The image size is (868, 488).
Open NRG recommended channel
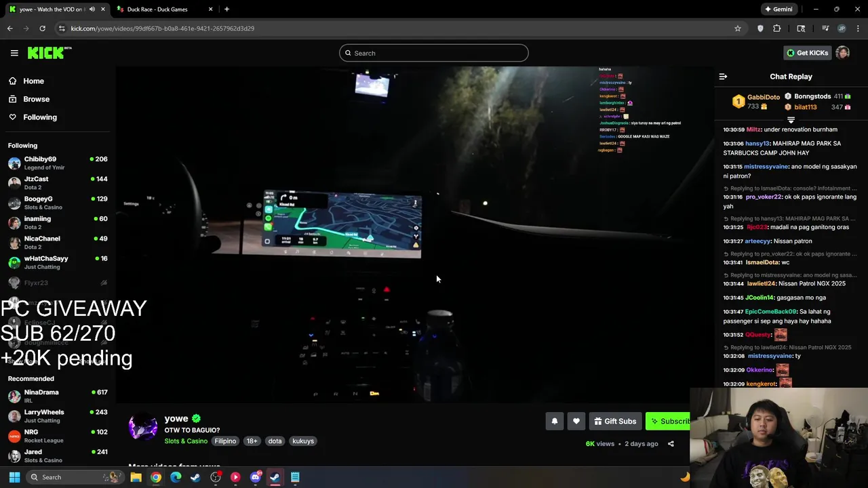click(x=58, y=436)
